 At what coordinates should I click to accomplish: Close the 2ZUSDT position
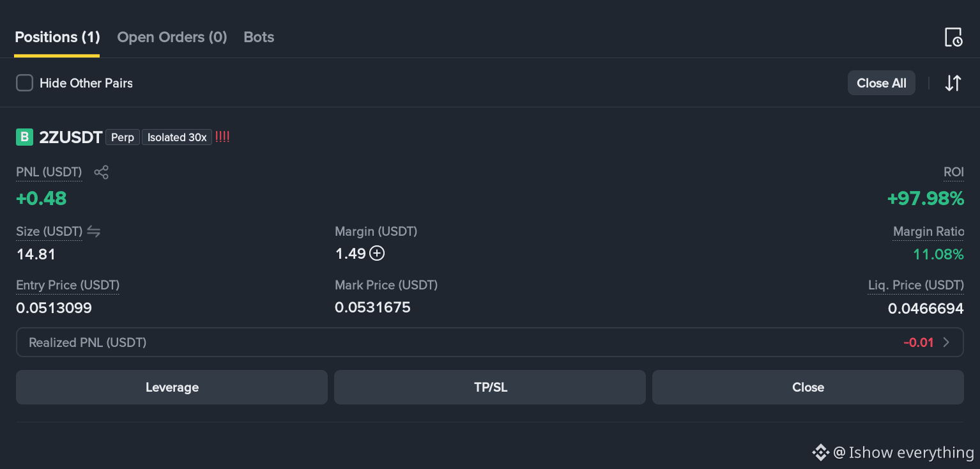pos(808,387)
